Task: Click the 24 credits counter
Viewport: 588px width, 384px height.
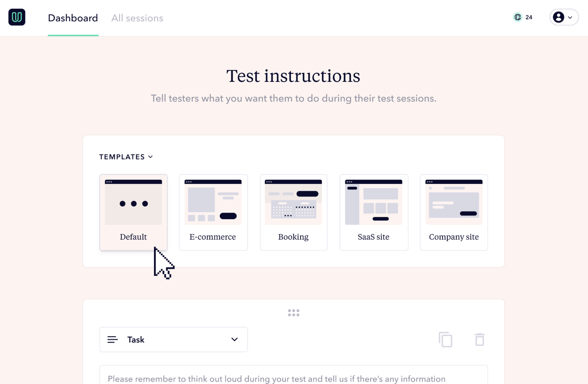Action: click(529, 17)
